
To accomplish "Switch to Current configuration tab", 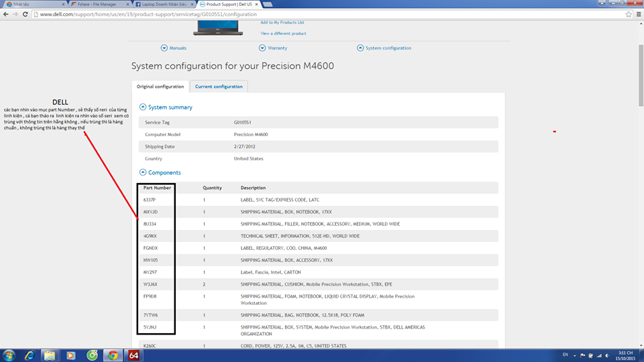I will tap(219, 86).
